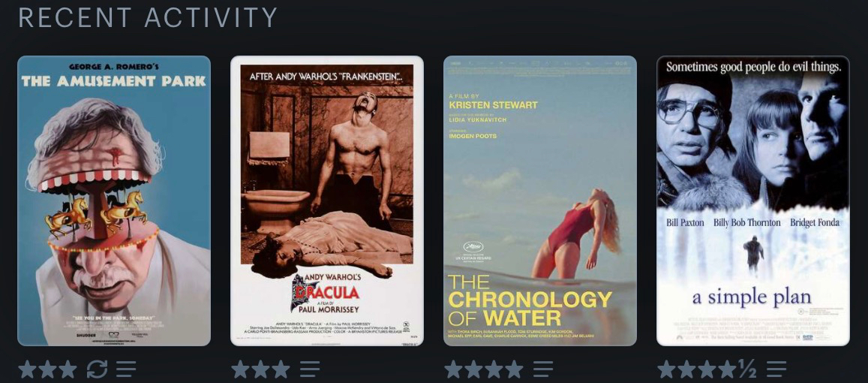The height and width of the screenshot is (383, 868).
Task: Click the rewatch icon under The Amusement Park
Action: (97, 369)
